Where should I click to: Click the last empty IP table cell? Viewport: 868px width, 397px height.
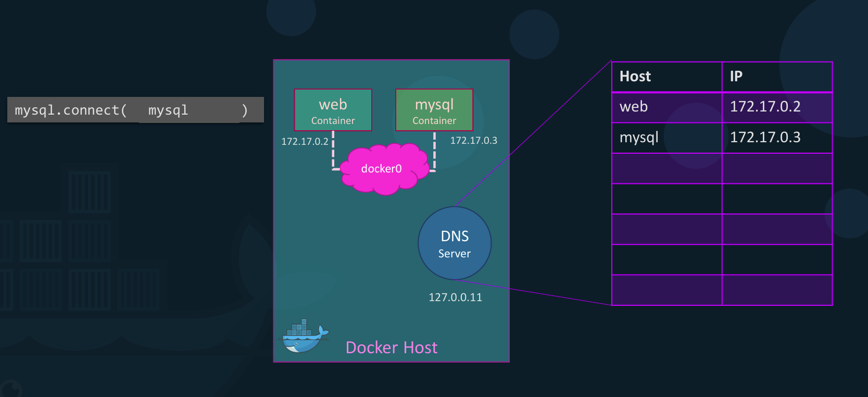[x=777, y=290]
